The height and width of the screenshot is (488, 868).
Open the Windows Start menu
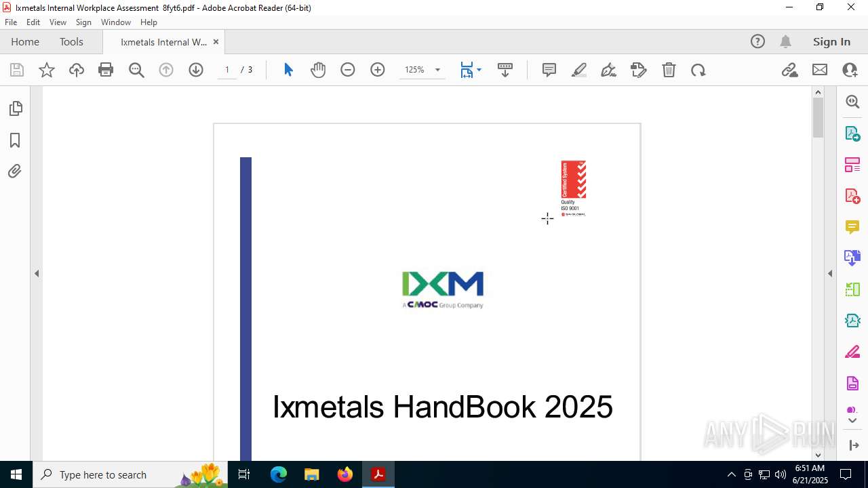point(16,474)
